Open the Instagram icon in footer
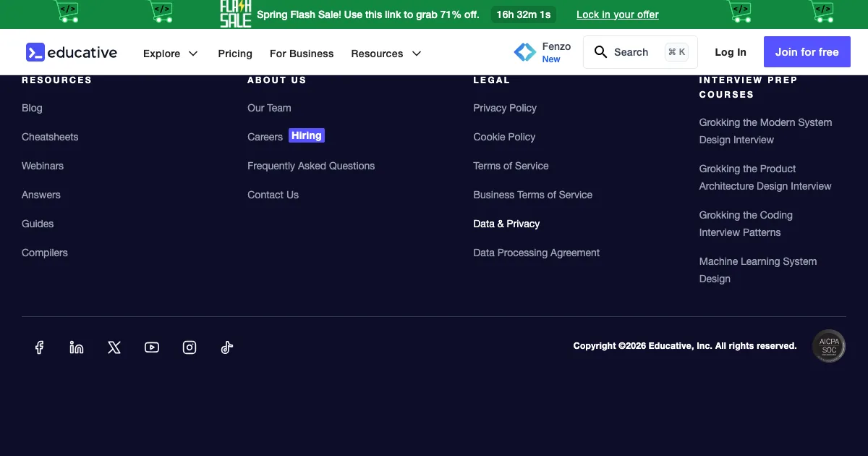This screenshot has height=456, width=868. (x=190, y=347)
